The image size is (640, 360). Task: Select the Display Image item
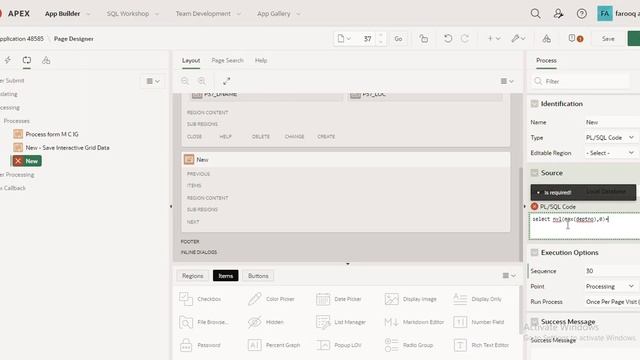point(410,299)
